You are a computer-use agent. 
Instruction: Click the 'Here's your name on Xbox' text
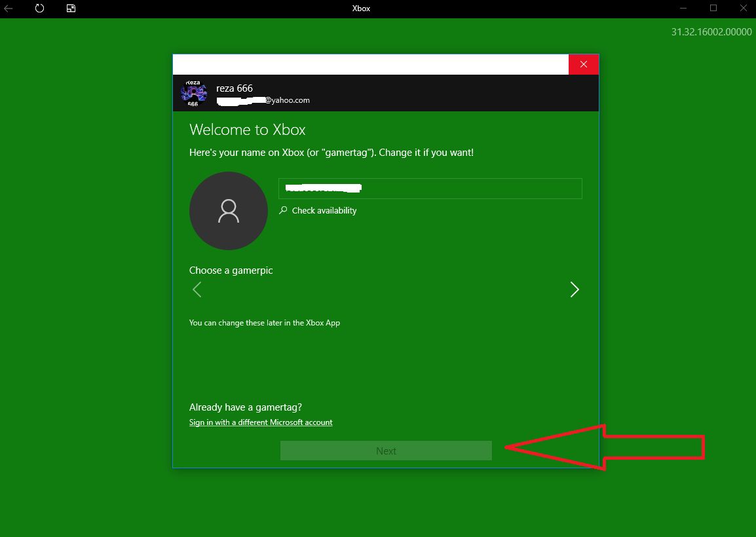point(331,153)
